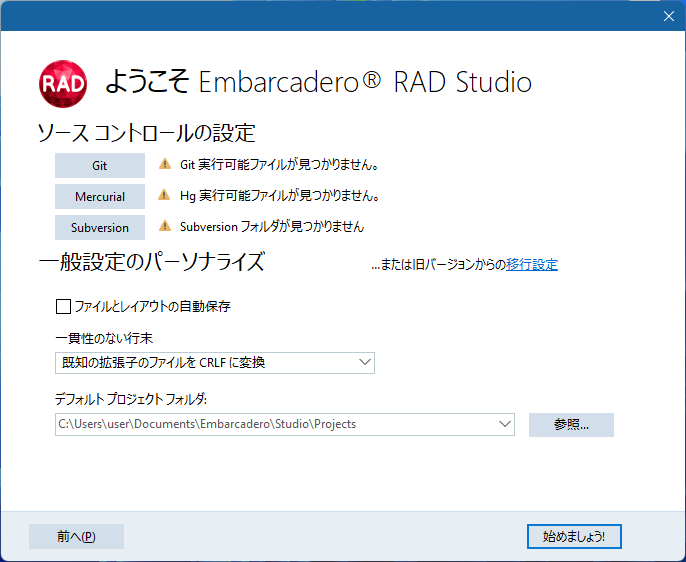This screenshot has width=686, height=562.
Task: Click the 一般設定のパーソナライズ heading
Action: pos(151,262)
